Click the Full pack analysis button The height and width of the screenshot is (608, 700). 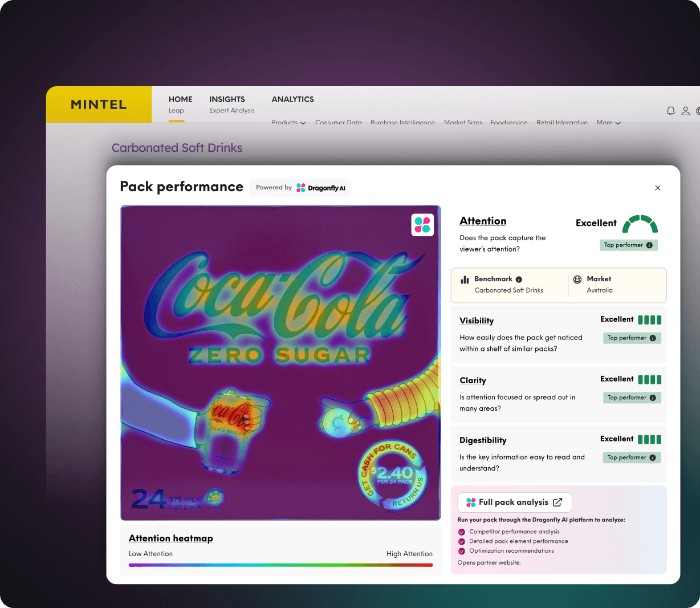[515, 502]
